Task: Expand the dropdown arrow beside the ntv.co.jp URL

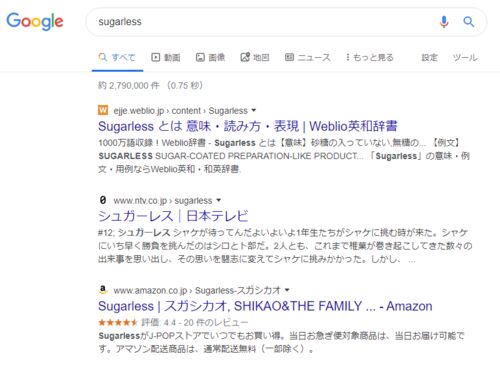Action: [218, 200]
